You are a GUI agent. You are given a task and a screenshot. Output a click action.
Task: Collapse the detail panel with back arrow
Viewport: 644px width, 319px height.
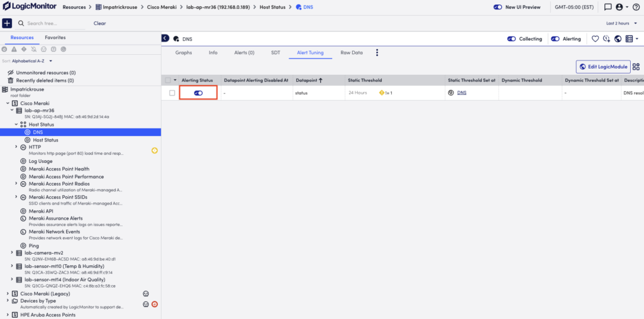165,38
